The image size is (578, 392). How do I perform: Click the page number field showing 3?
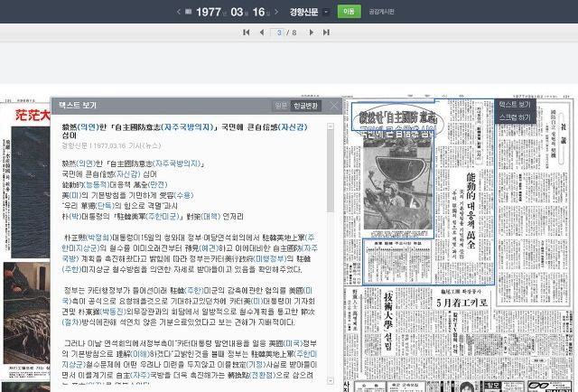279,33
